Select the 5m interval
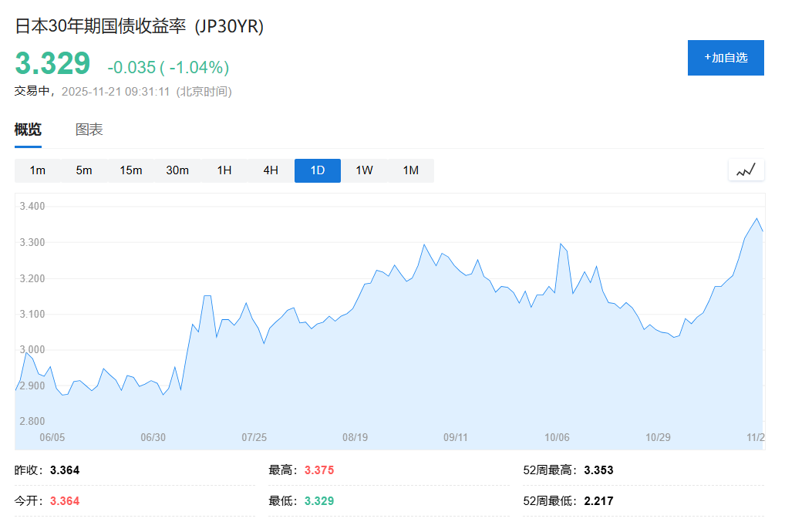Viewport: 785px width, 532px height. (x=84, y=170)
